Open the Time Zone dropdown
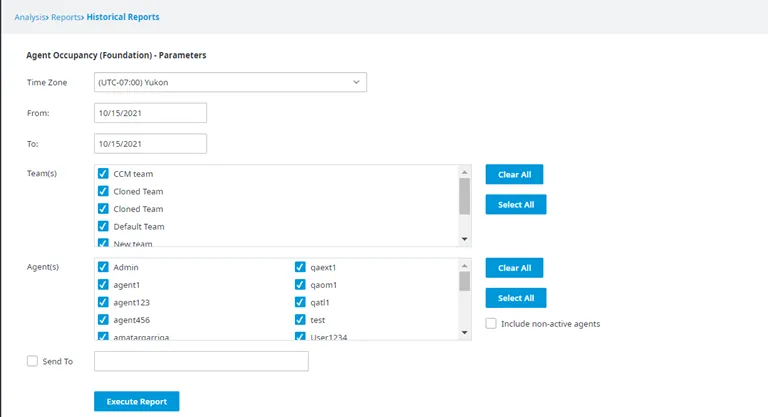Image resolution: width=768 pixels, height=417 pixels. [x=230, y=82]
